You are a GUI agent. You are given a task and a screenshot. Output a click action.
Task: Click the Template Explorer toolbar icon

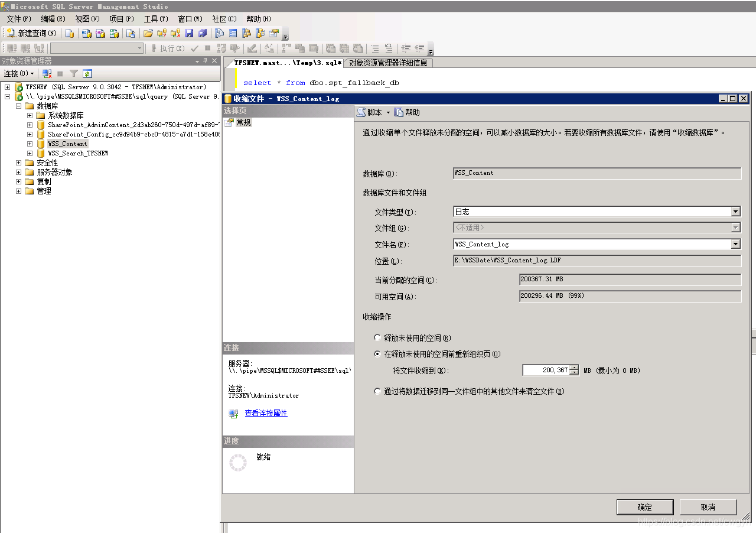[260, 34]
